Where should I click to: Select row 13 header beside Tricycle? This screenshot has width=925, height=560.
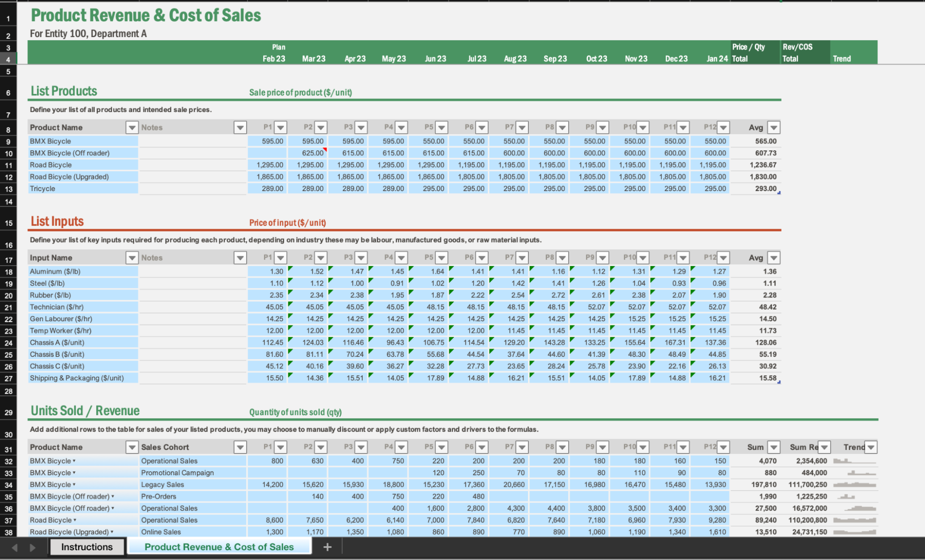8,188
